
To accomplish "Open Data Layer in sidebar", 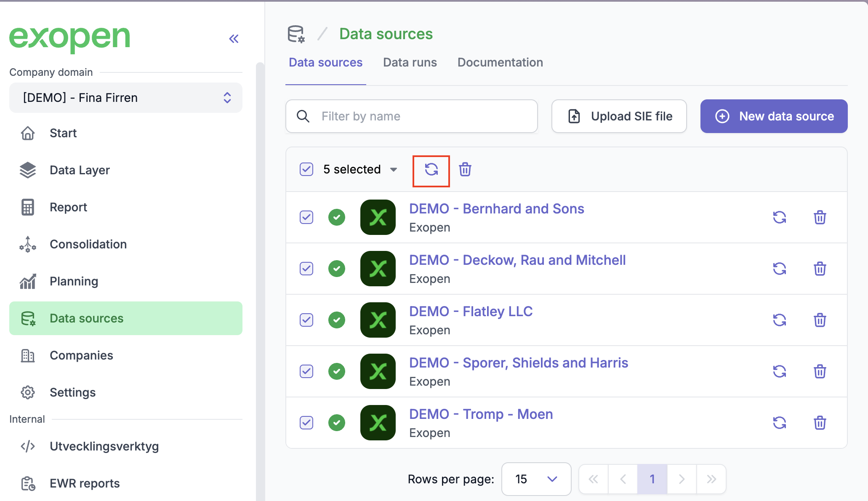I will coord(126,170).
